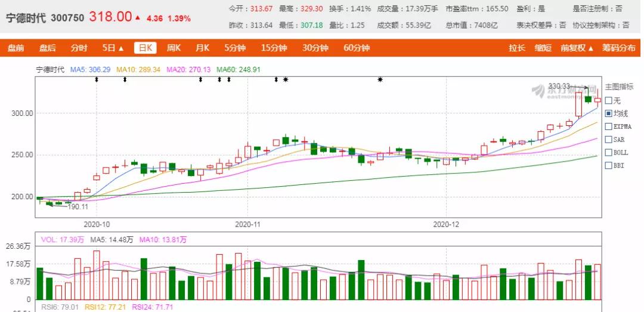Switch chart to 60分钟 interval
The width and height of the screenshot is (644, 312).
click(x=357, y=48)
